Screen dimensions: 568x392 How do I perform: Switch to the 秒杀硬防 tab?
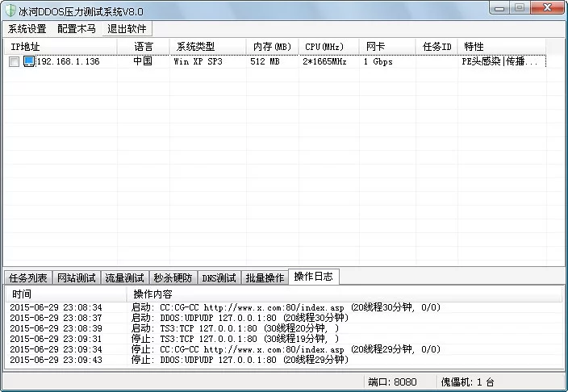point(173,278)
